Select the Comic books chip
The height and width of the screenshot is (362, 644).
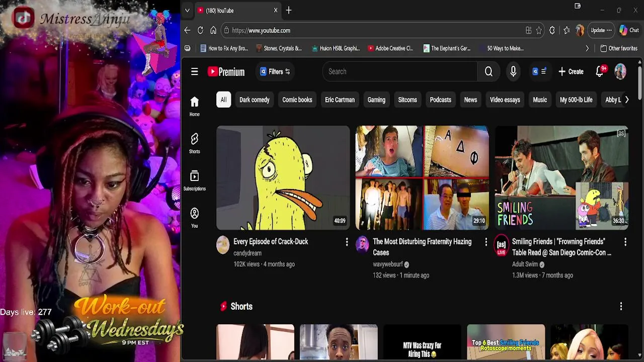point(297,100)
